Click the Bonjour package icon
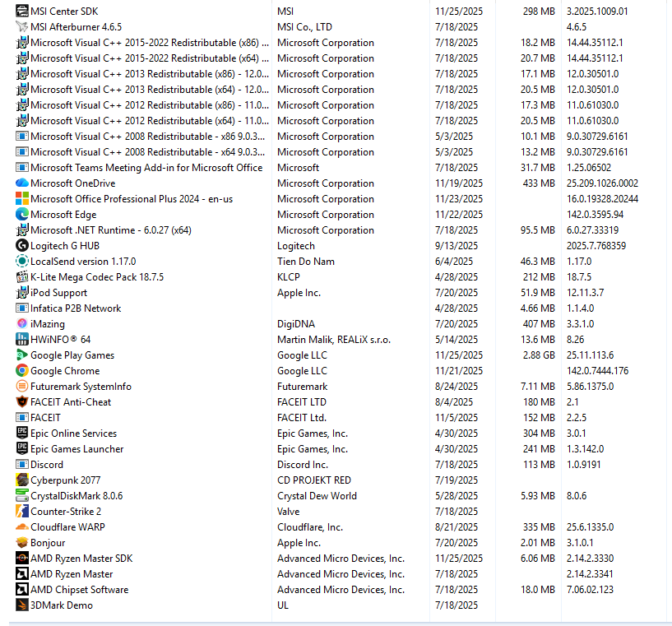Image resolution: width=672 pixels, height=626 pixels. coord(22,542)
